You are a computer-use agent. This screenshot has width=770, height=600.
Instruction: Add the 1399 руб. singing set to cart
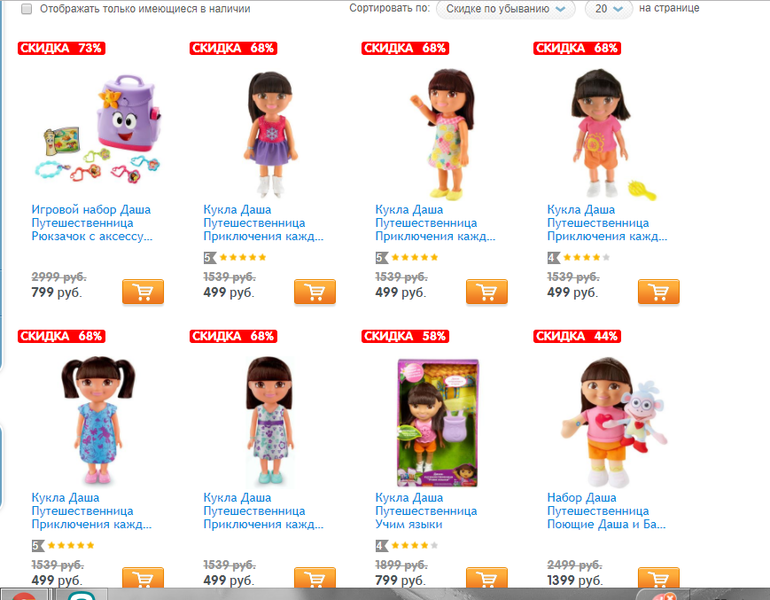click(x=659, y=577)
